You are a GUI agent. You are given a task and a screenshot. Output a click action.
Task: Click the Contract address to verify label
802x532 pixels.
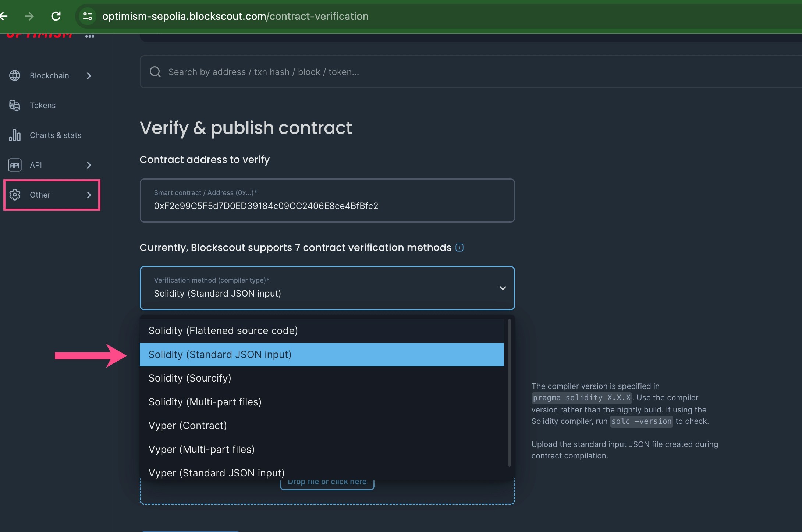(205, 159)
